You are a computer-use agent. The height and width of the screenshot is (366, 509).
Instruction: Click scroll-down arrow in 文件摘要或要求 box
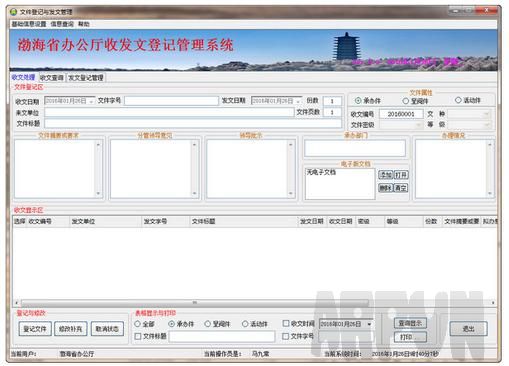coord(98,193)
